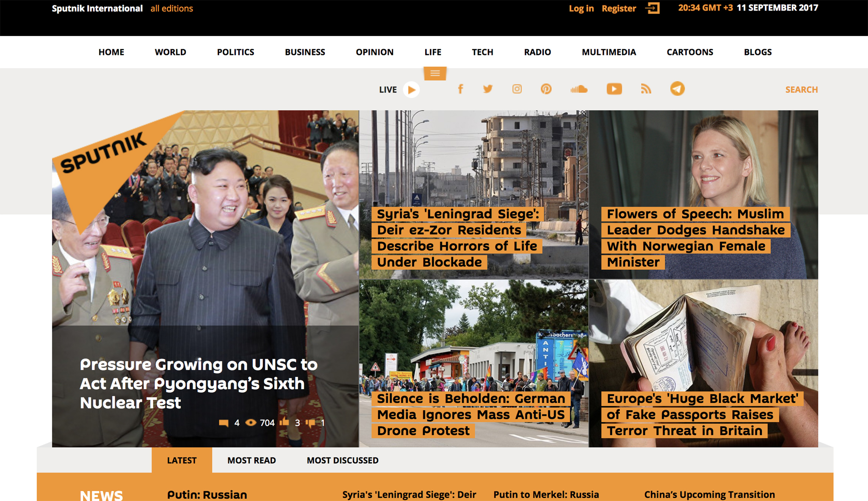Open the WORLD section
868x501 pixels.
pos(170,52)
